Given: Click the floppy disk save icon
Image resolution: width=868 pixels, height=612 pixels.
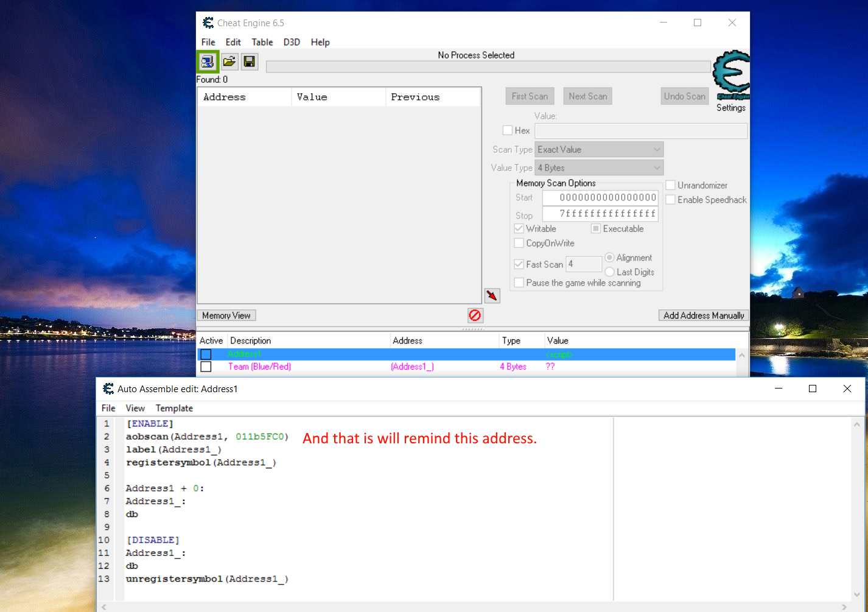Looking at the screenshot, I should coord(250,62).
